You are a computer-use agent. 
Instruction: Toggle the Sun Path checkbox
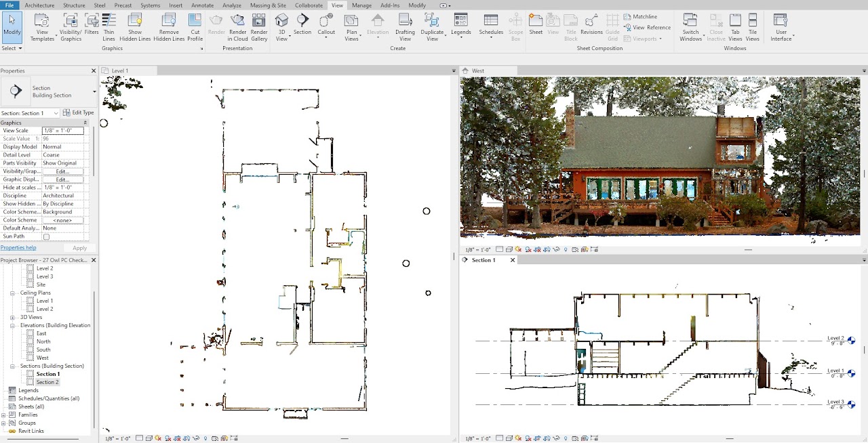tap(46, 237)
